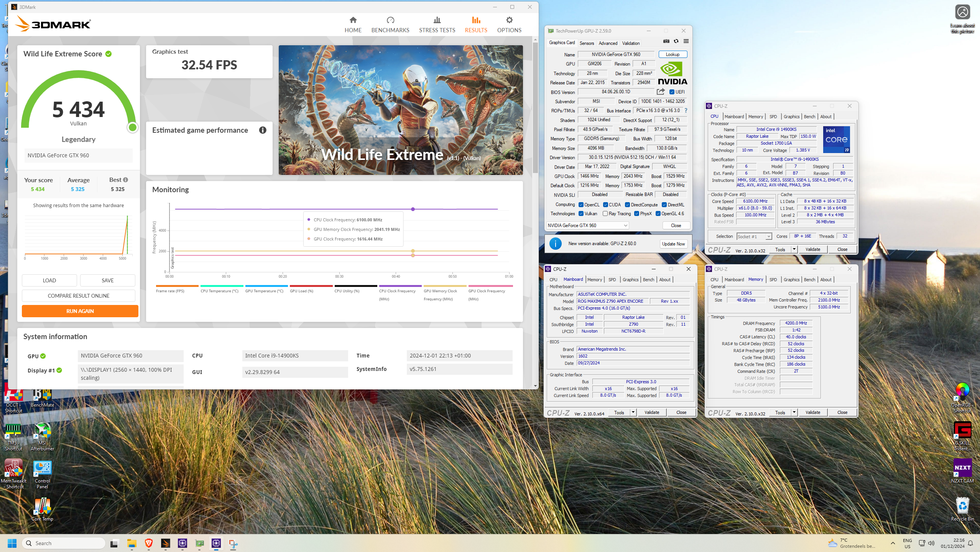
Task: Open BENCHMARKS in 3DMark navigation
Action: click(390, 25)
